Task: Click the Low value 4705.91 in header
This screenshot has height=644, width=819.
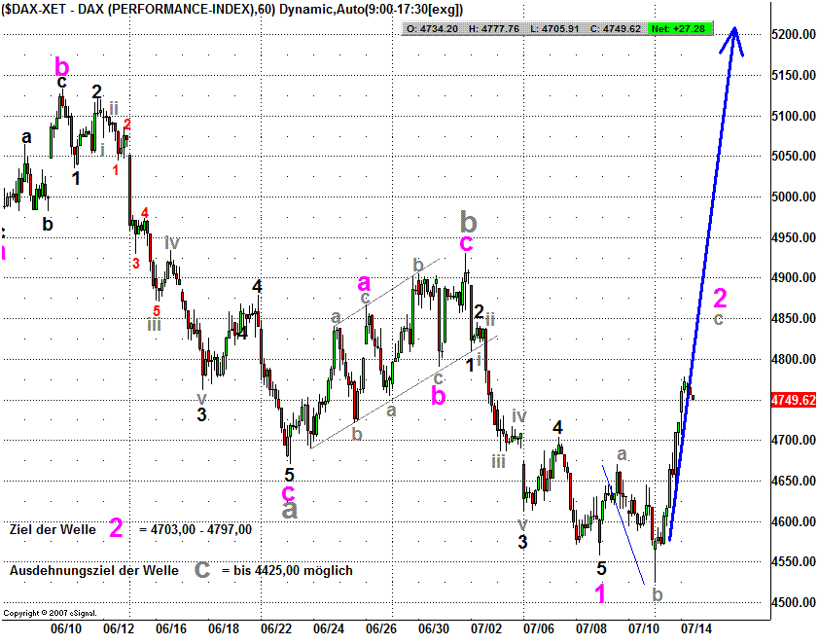Action: (557, 29)
